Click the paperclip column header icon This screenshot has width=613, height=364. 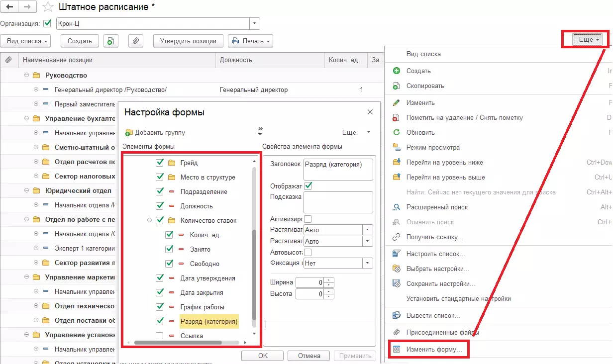click(x=8, y=60)
